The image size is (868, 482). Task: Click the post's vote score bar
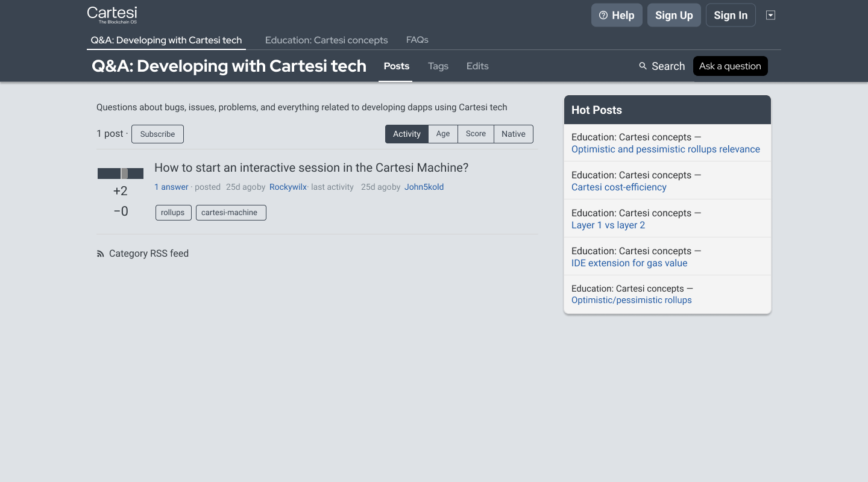[121, 174]
